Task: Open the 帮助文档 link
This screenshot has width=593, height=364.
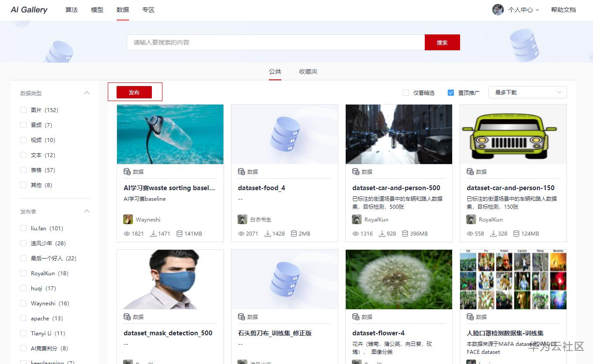Action: pos(563,10)
